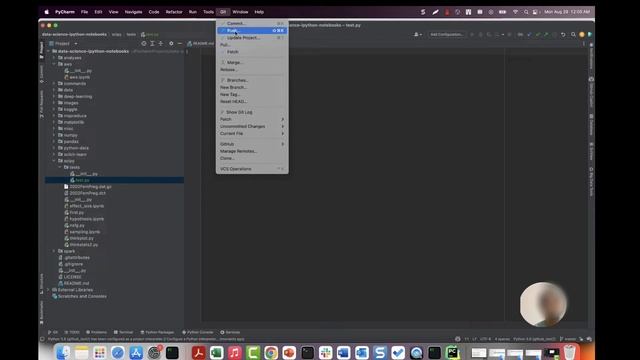
Task: Select Merge in the Git menu
Action: 252,62
